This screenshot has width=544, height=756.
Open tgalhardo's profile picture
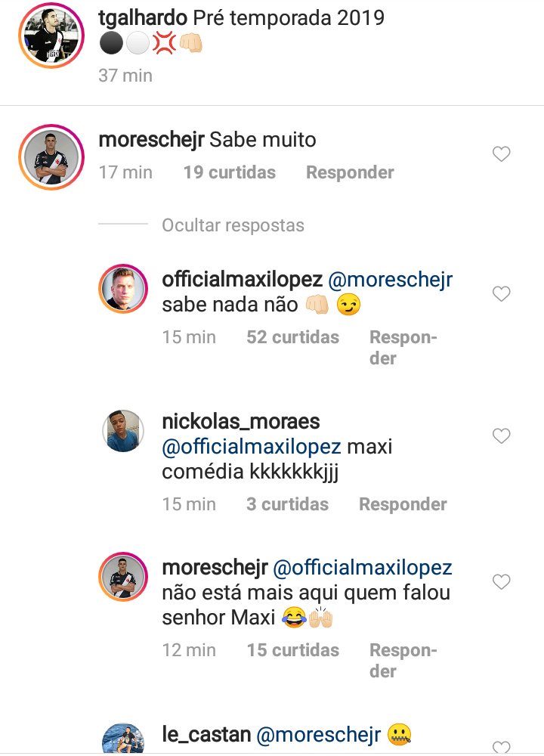point(51,35)
